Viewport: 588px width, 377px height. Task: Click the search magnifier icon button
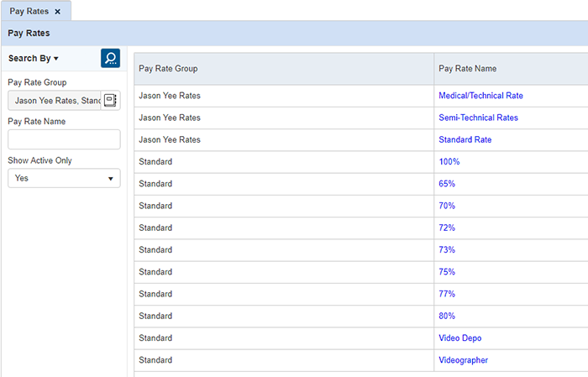pyautogui.click(x=110, y=58)
